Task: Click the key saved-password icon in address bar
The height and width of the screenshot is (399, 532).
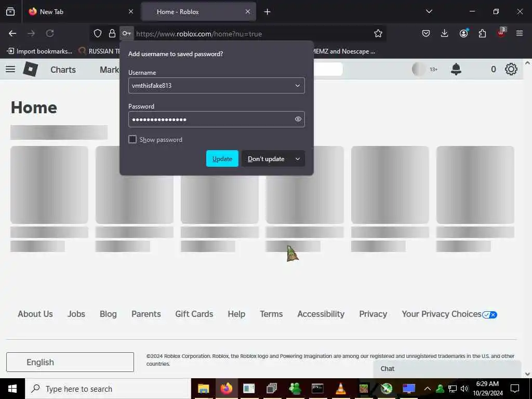Action: [127, 33]
